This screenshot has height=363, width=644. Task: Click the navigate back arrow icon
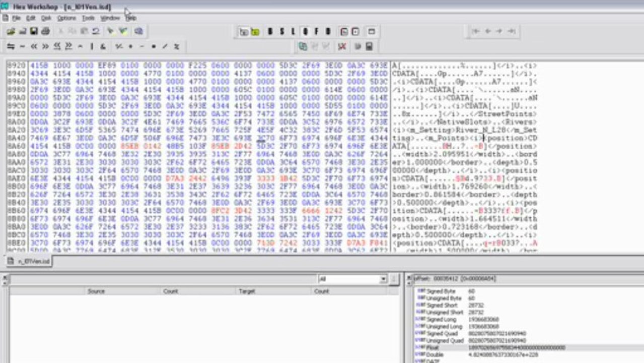pos(487,31)
